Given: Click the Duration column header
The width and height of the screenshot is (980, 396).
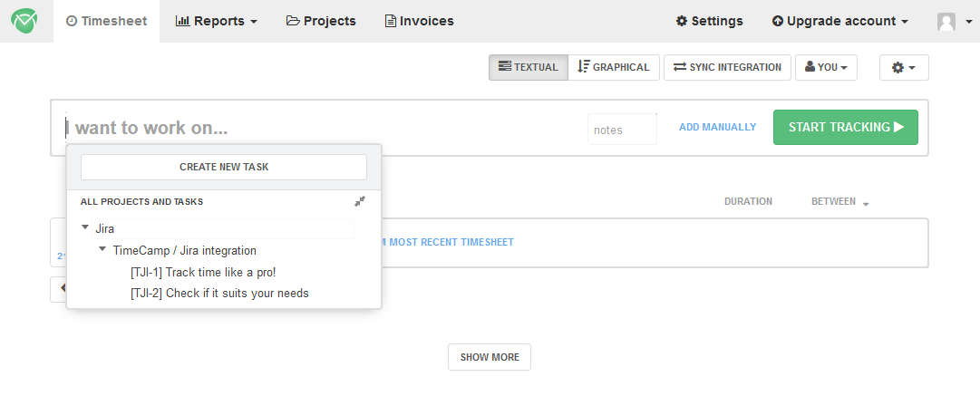Looking at the screenshot, I should point(748,201).
